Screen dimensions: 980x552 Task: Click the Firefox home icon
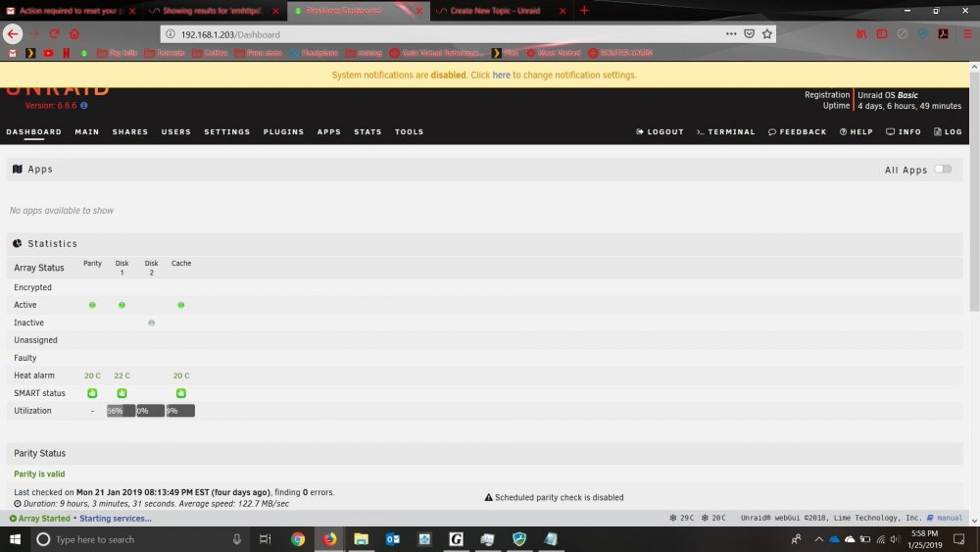tap(74, 33)
